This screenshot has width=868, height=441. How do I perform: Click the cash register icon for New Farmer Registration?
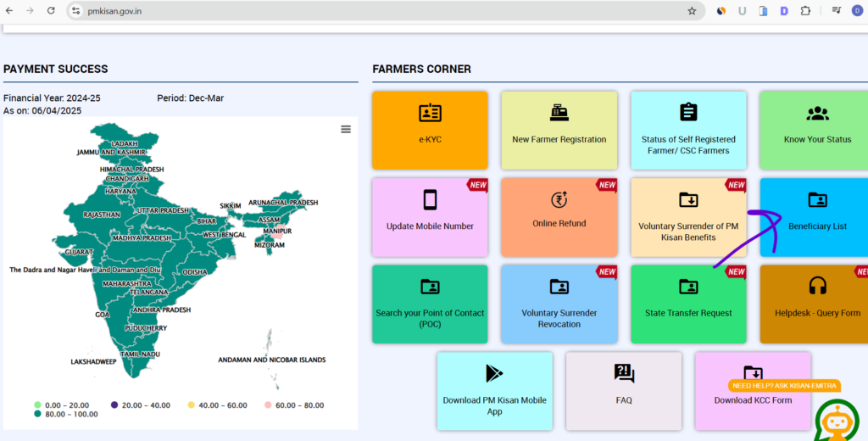tap(559, 113)
